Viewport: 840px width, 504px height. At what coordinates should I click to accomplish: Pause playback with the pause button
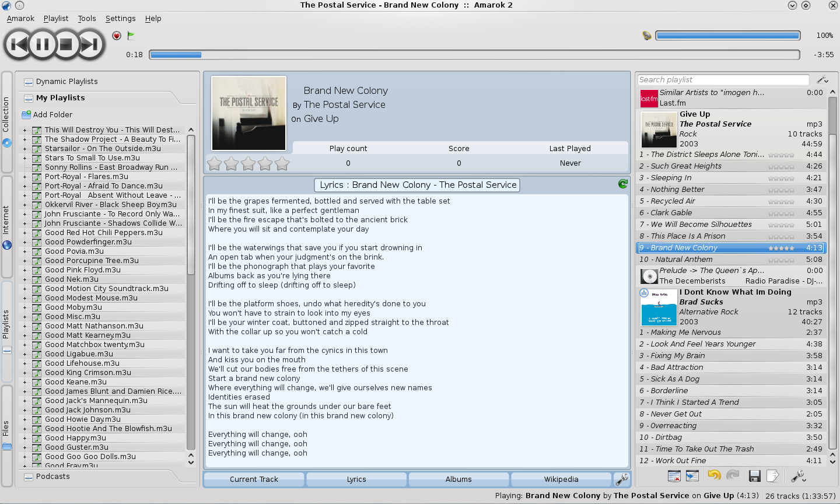42,44
